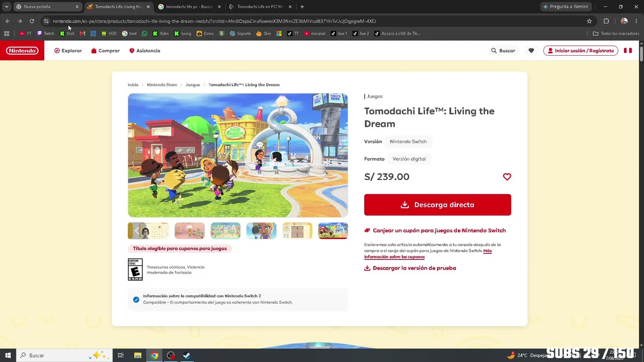Click the Windows taskbar Buscar box
The image size is (644, 362).
pos(65,355)
